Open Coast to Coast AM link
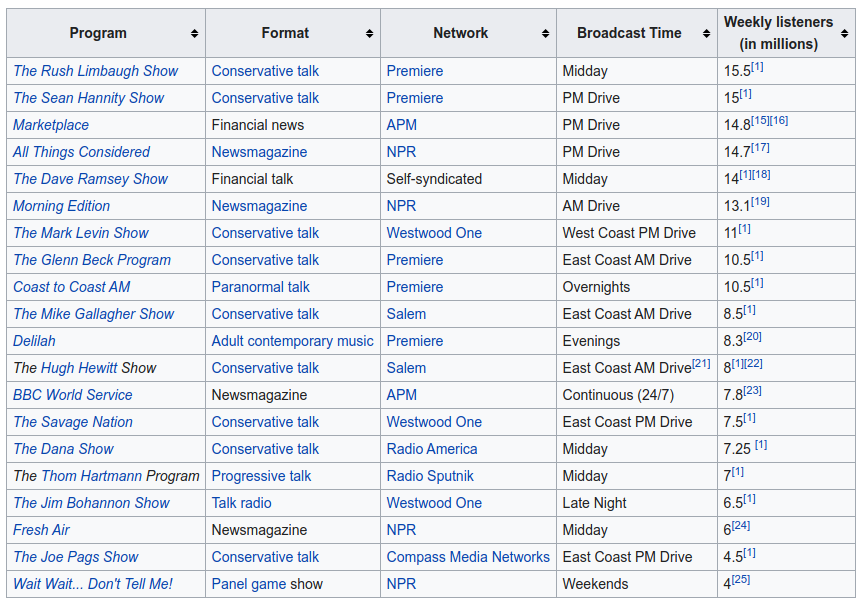Image resolution: width=865 pixels, height=608 pixels. click(x=71, y=287)
